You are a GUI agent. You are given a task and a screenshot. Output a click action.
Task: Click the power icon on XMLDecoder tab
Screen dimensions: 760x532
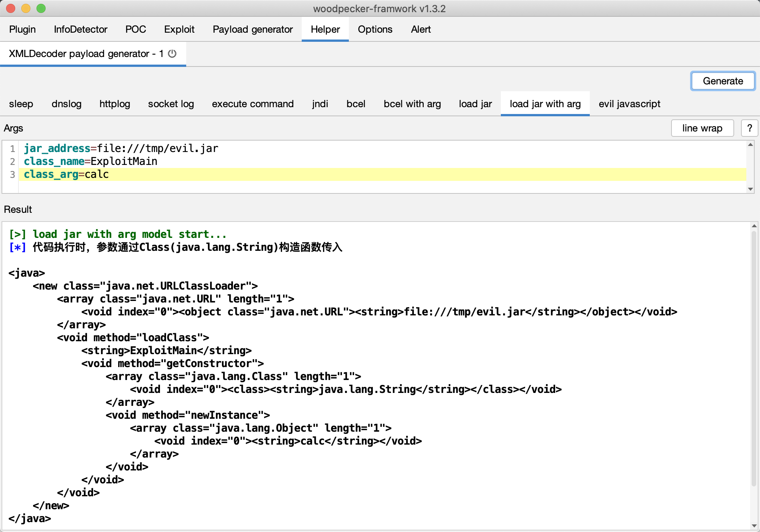point(172,54)
